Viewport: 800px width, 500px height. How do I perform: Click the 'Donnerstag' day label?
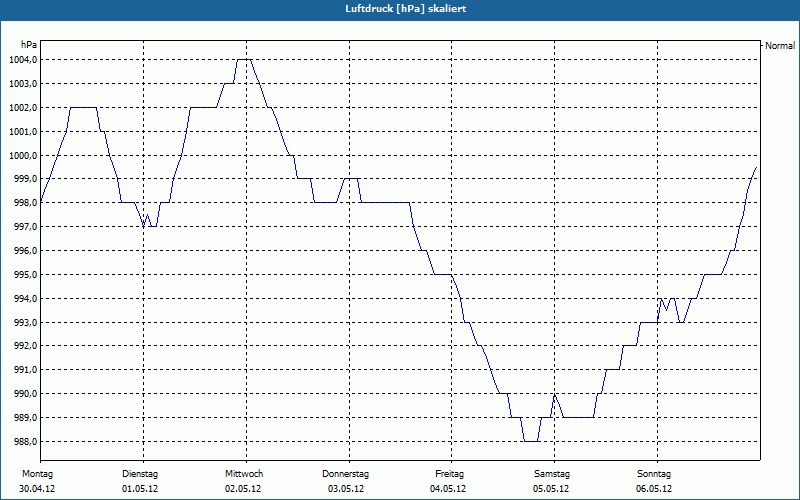point(345,474)
